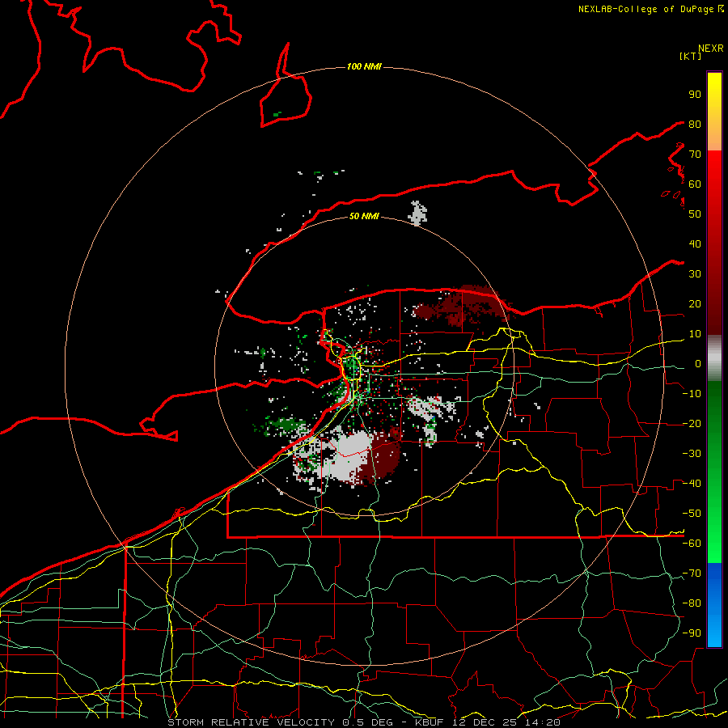Click the gray zero-velocity segment of color scale
The width and height of the screenshot is (728, 728).
coord(714,358)
